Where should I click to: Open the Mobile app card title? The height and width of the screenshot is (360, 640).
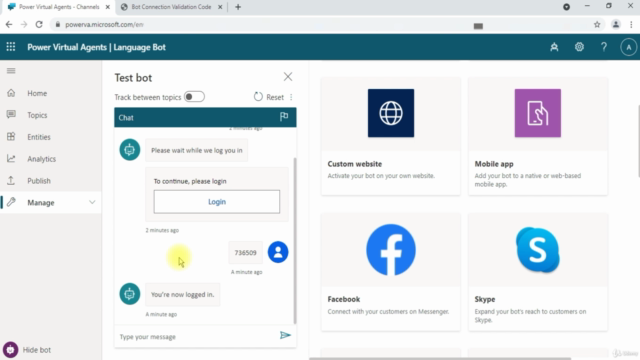[x=494, y=164]
